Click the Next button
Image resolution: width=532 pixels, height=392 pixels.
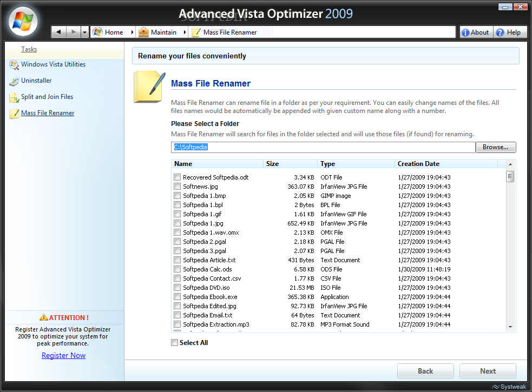[488, 371]
